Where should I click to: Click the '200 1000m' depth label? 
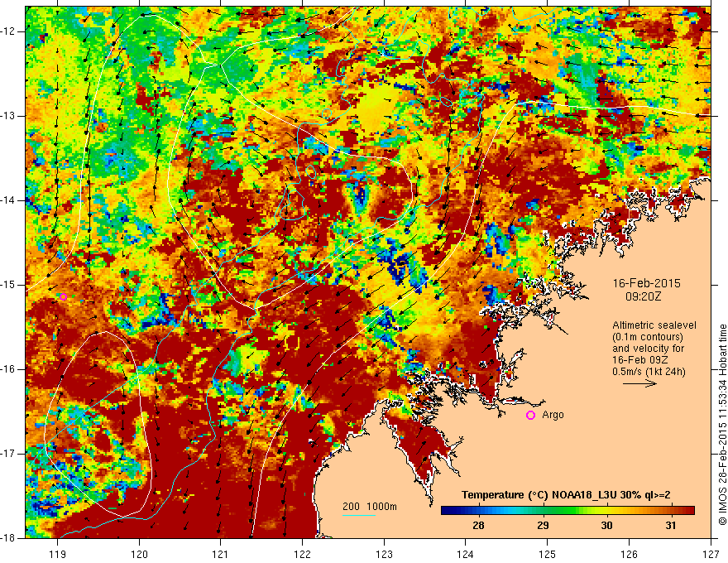(370, 507)
